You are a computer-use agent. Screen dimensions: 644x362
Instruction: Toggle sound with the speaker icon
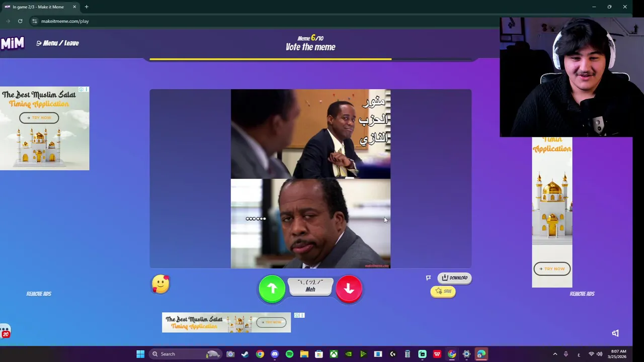(615, 333)
